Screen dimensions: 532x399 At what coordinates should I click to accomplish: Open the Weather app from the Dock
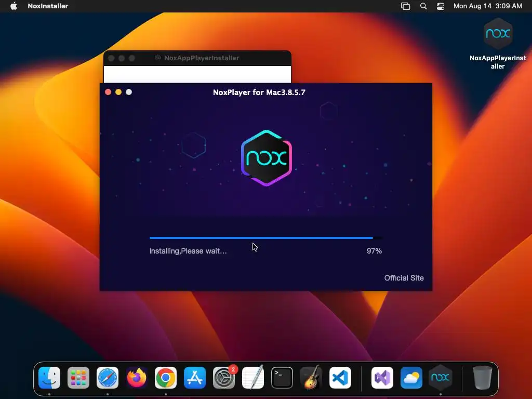pyautogui.click(x=411, y=378)
